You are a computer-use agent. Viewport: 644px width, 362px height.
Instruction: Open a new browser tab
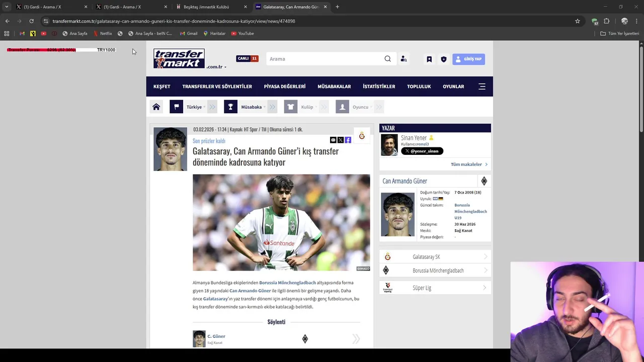(x=337, y=7)
